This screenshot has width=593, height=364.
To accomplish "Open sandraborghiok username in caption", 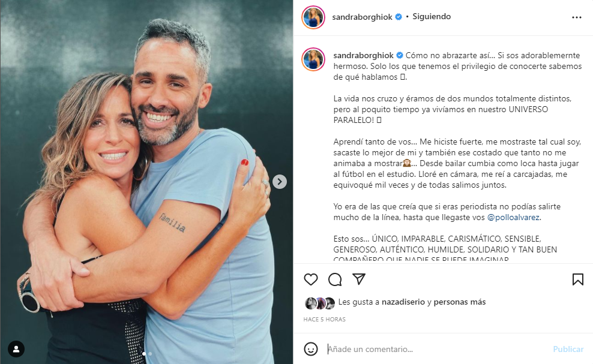I will point(364,56).
